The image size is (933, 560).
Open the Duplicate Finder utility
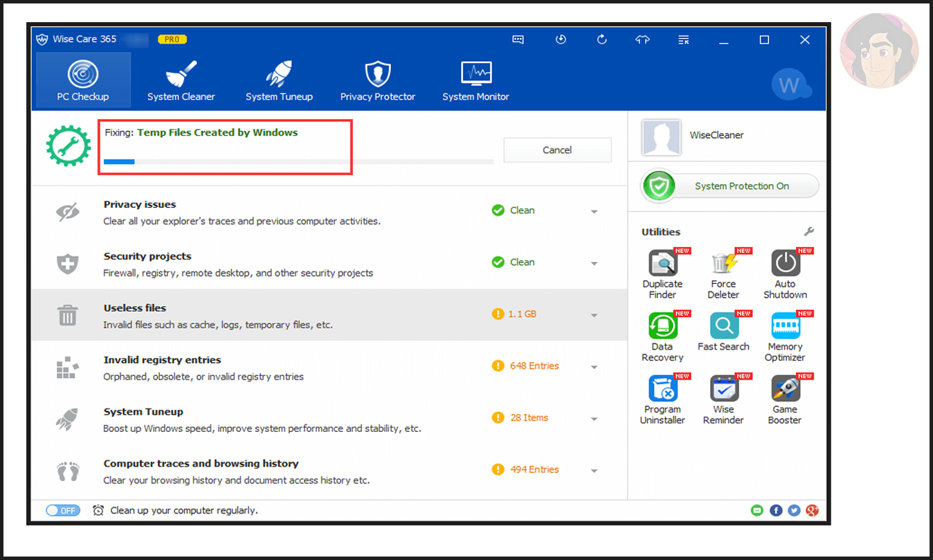[x=662, y=274]
